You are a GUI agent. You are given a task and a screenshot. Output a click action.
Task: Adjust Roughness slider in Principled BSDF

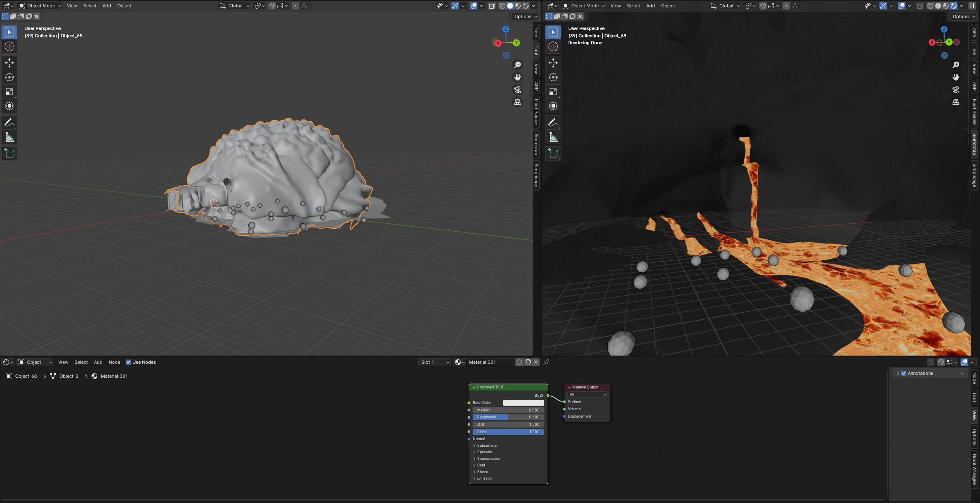[508, 417]
